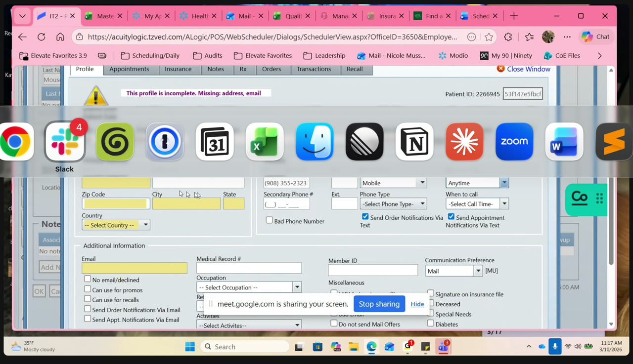Open browser settings and more menu
Screen dimensions: 633x364
pos(567,37)
